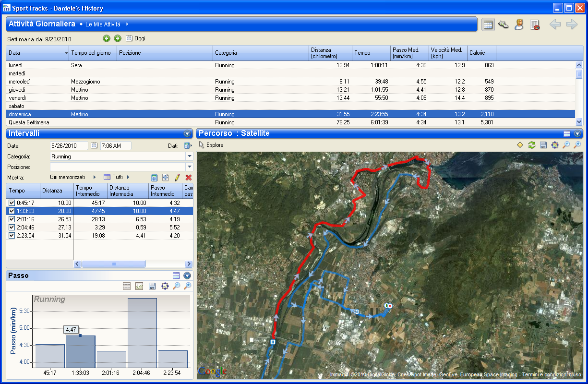This screenshot has height=384, width=588.
Task: Open the Percorso panel menu arrow
Action: [x=577, y=133]
